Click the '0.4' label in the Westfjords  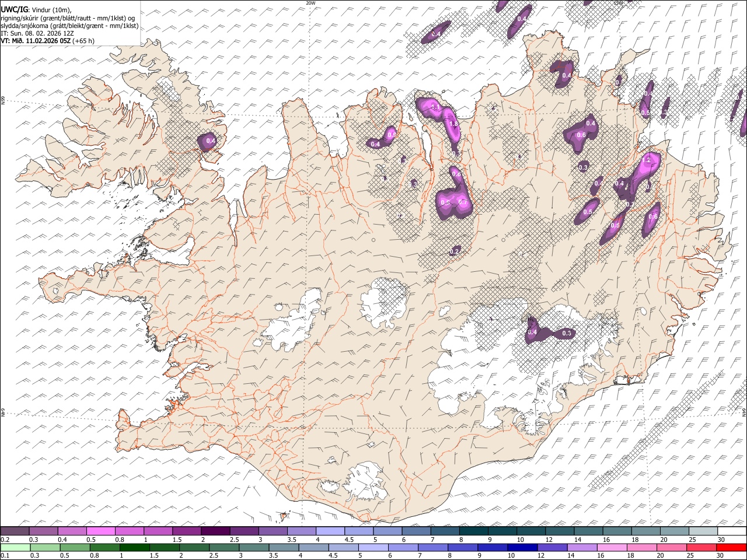[x=211, y=141]
